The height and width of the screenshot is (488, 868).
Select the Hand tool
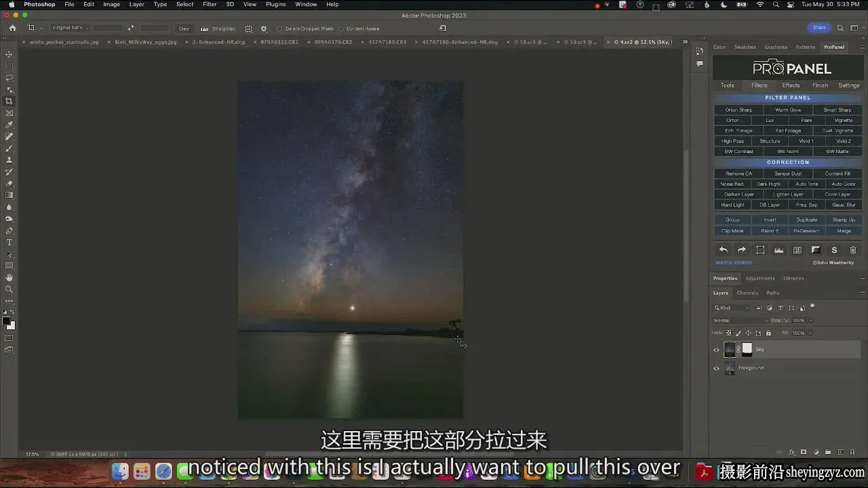pos(9,278)
